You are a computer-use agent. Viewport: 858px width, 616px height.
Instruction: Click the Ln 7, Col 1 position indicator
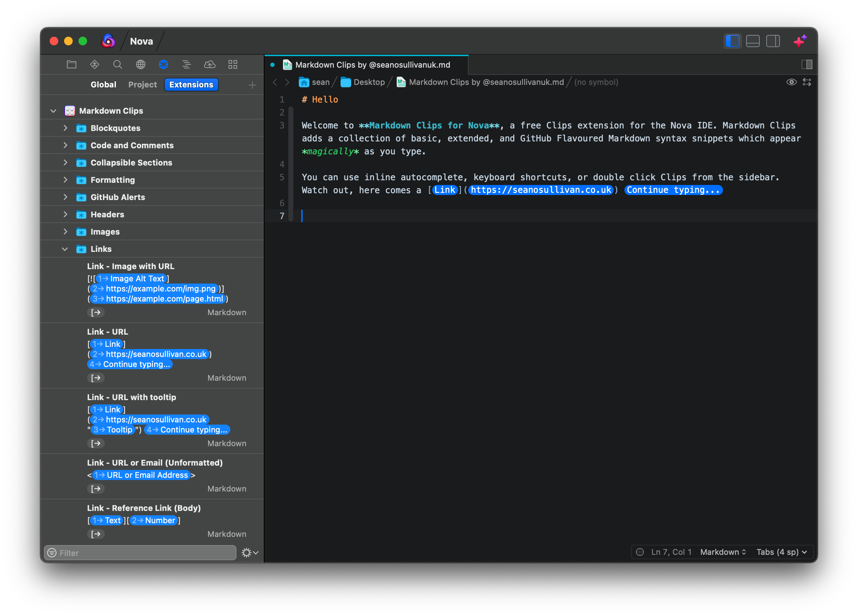tap(671, 552)
